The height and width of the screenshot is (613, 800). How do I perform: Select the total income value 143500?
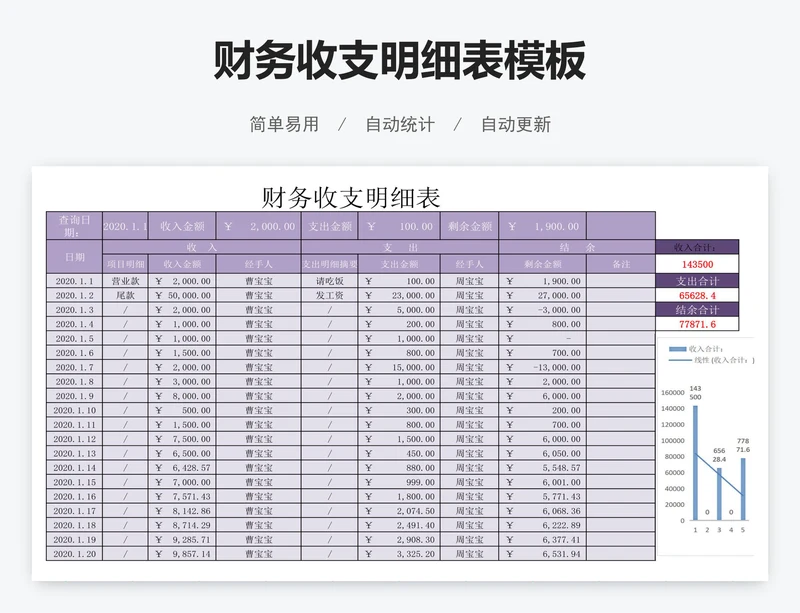click(697, 264)
